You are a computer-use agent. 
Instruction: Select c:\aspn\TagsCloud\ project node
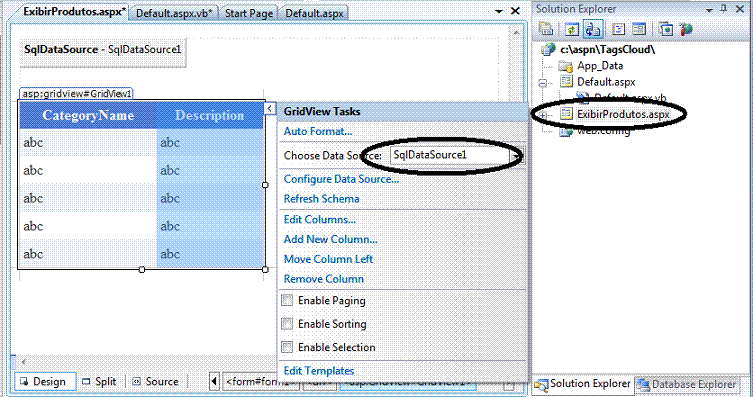(x=607, y=49)
